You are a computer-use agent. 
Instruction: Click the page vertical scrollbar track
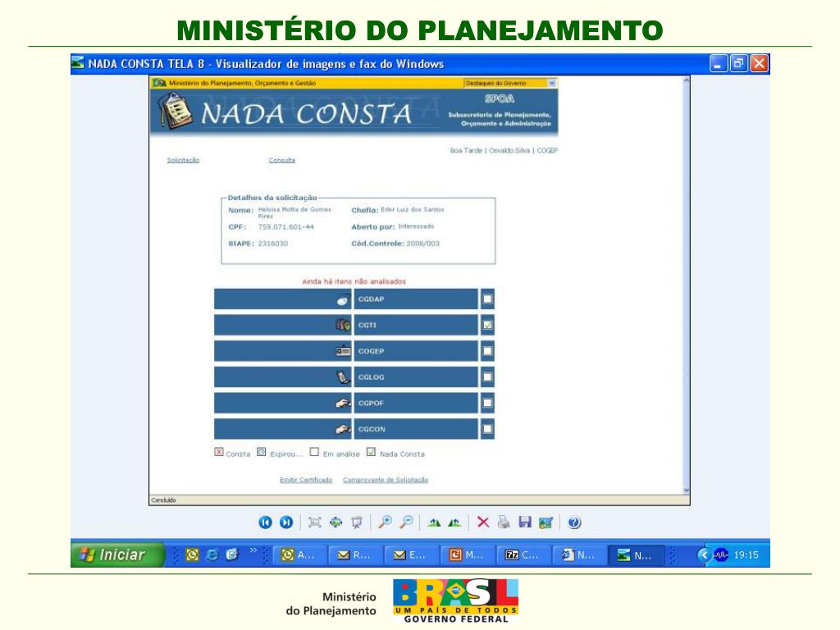[687, 285]
